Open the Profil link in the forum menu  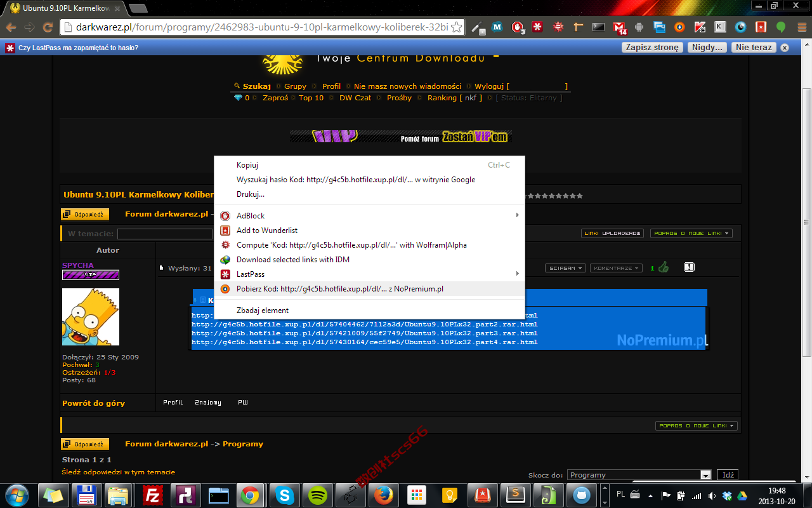331,86
